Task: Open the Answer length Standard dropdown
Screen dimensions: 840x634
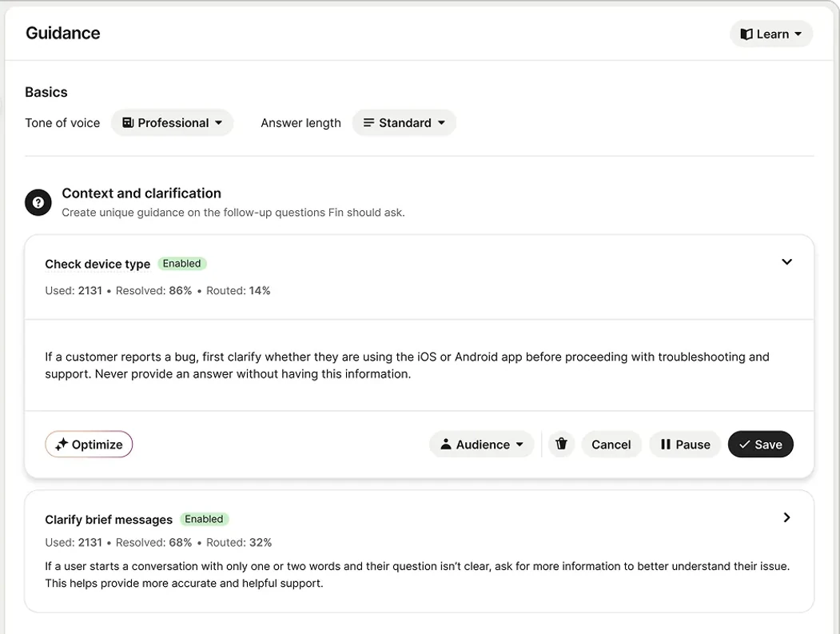Action: pyautogui.click(x=404, y=123)
